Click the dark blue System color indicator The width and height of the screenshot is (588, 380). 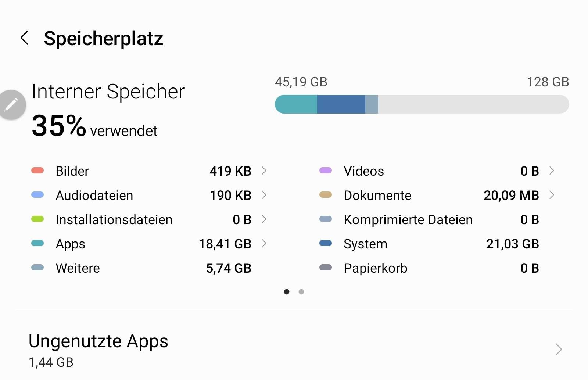point(326,243)
